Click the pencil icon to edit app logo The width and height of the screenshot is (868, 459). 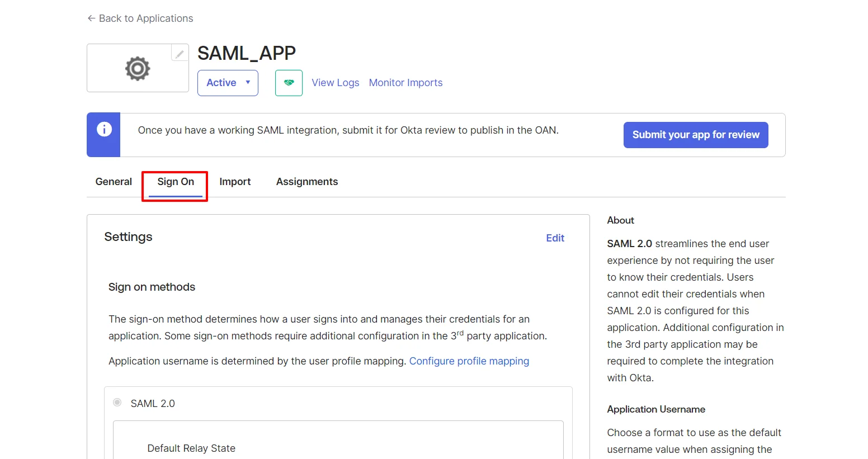pyautogui.click(x=180, y=53)
